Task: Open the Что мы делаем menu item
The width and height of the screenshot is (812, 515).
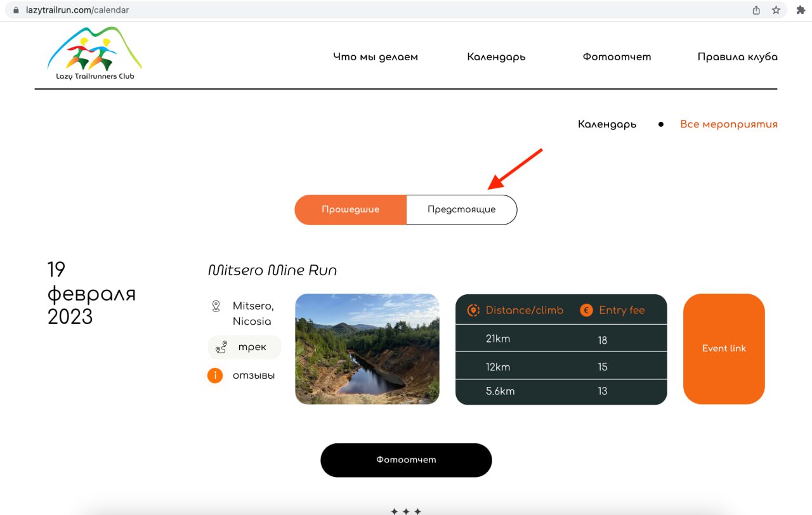Action: (x=376, y=56)
